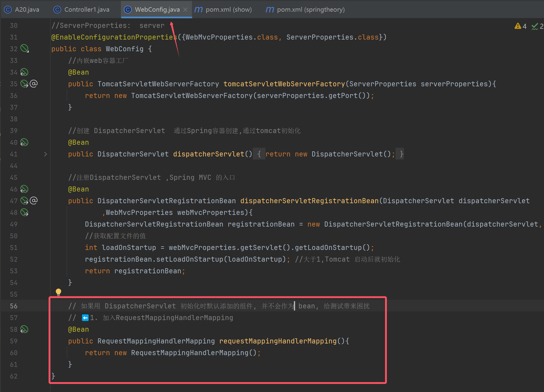Click the Spring bean navigate icon on line 47

pyautogui.click(x=24, y=201)
